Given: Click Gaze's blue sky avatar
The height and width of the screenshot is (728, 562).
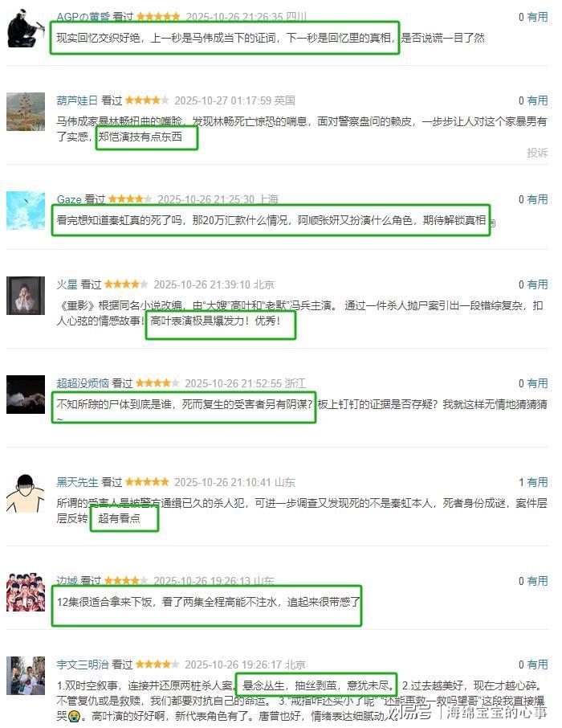Looking at the screenshot, I should click(x=26, y=211).
